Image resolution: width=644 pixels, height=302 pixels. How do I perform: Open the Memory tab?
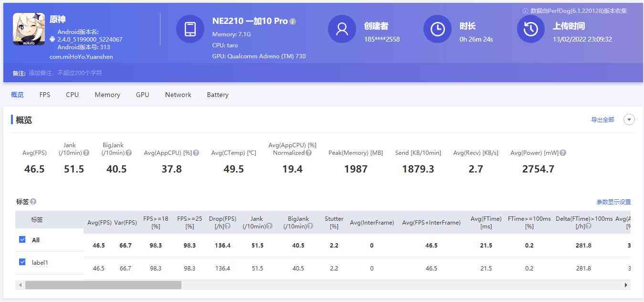pyautogui.click(x=107, y=95)
